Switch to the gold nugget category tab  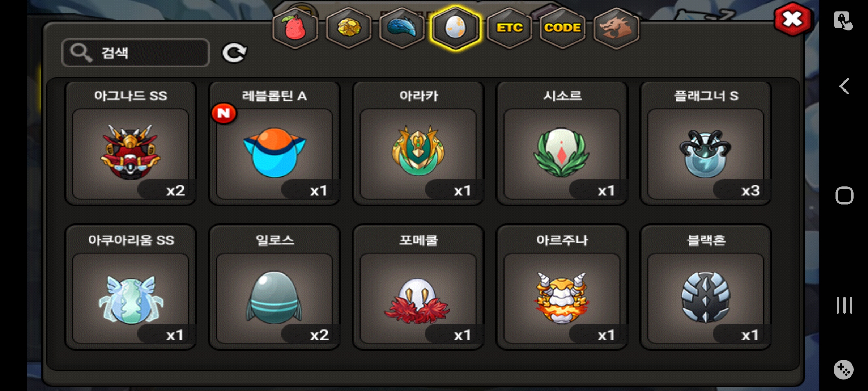coord(349,28)
